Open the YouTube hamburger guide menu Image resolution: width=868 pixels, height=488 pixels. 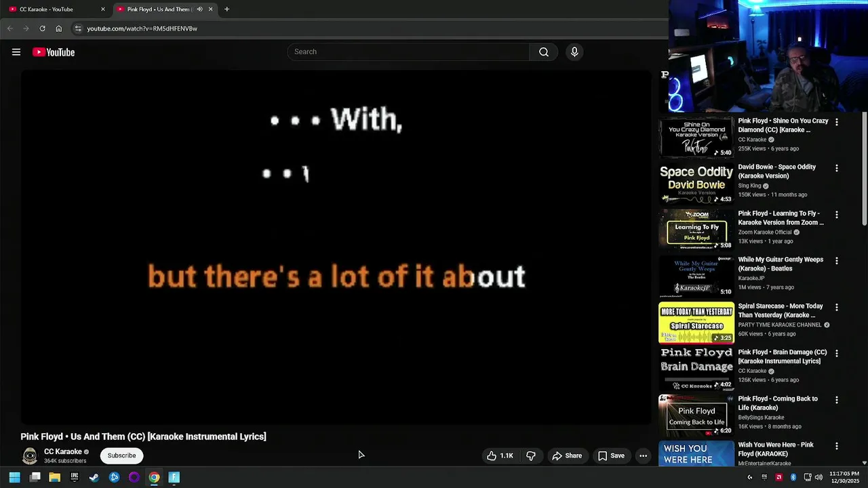pos(16,52)
